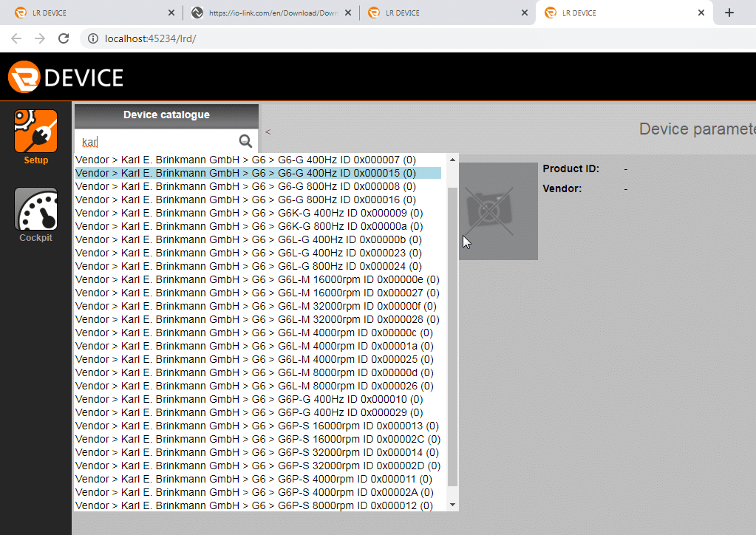Select G6P-S 8000rpm ID 0x000012 entry
The image size is (756, 535).
[x=258, y=505]
